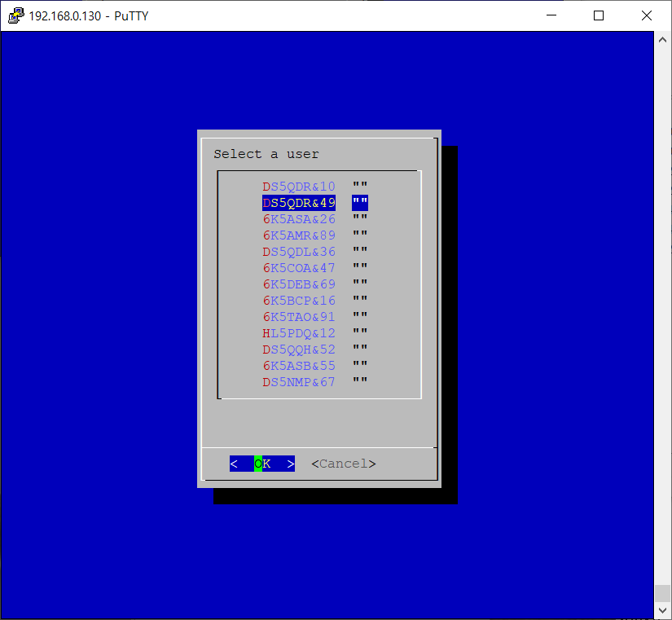Maximize the PuTTY window

coord(599,15)
